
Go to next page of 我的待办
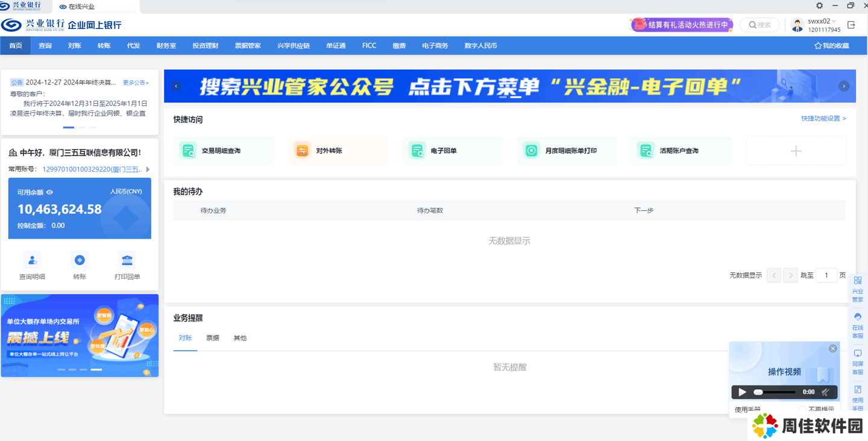[x=791, y=275]
